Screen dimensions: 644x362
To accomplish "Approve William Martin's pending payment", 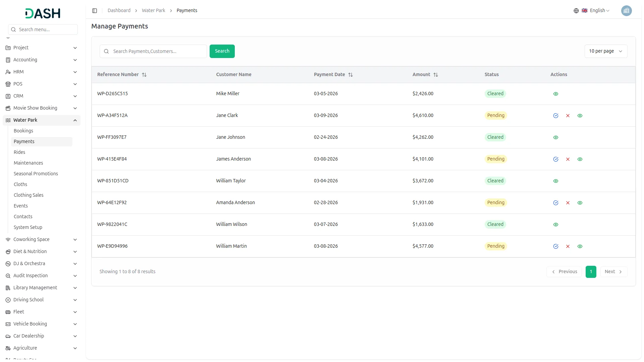I will (556, 246).
